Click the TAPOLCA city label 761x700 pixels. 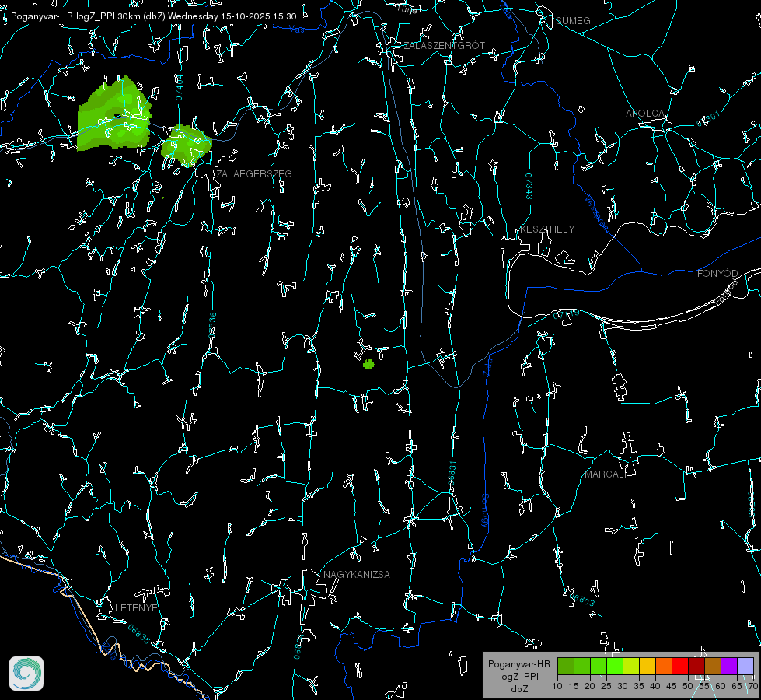coord(642,114)
